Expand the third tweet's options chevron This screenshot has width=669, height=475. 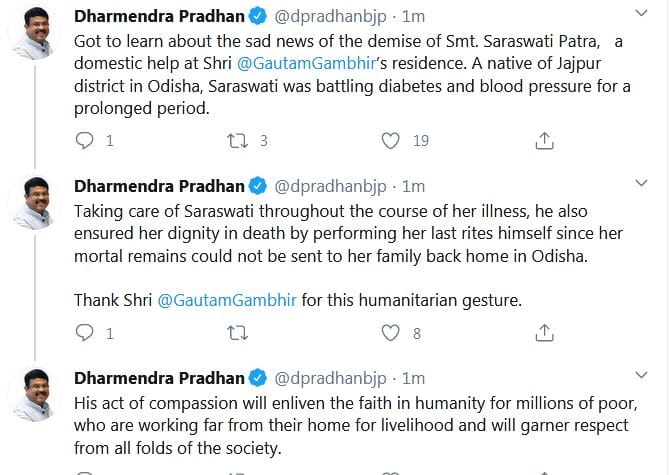(642, 376)
